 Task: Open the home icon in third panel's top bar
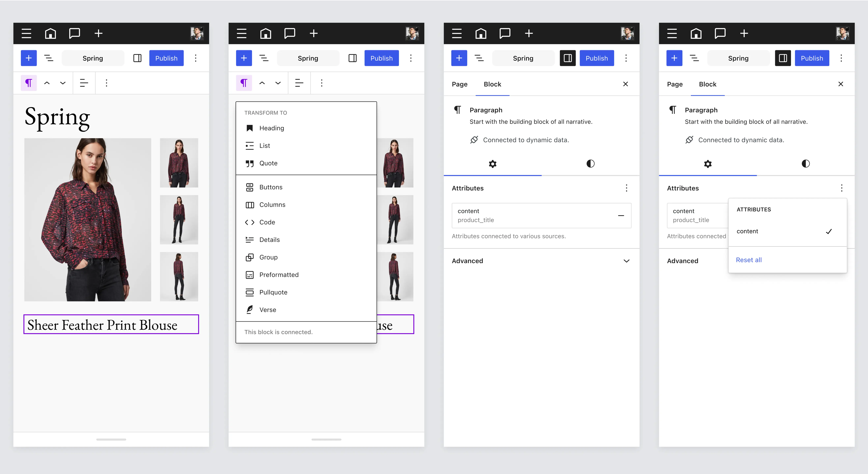(x=481, y=33)
